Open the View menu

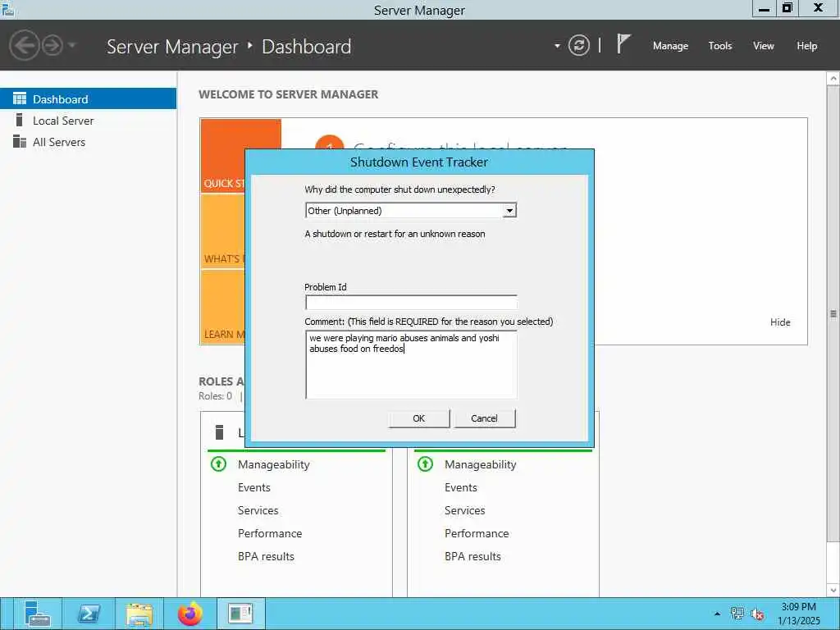(x=764, y=46)
